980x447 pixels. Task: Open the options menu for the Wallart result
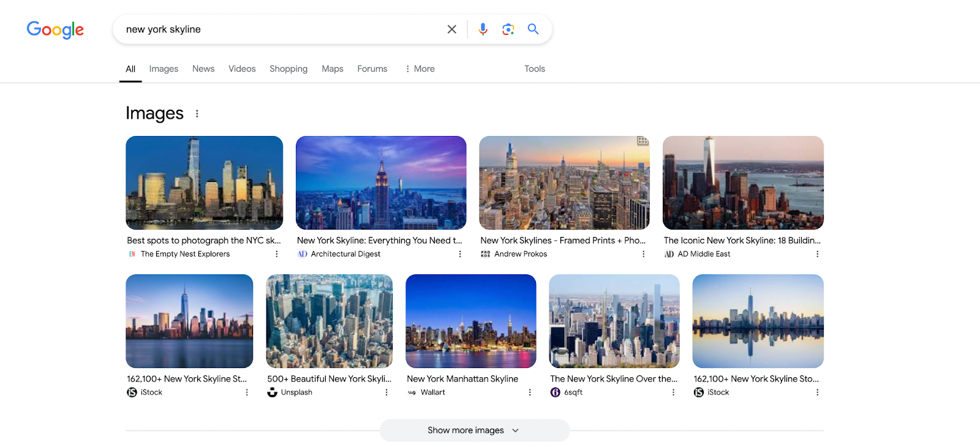tap(530, 393)
